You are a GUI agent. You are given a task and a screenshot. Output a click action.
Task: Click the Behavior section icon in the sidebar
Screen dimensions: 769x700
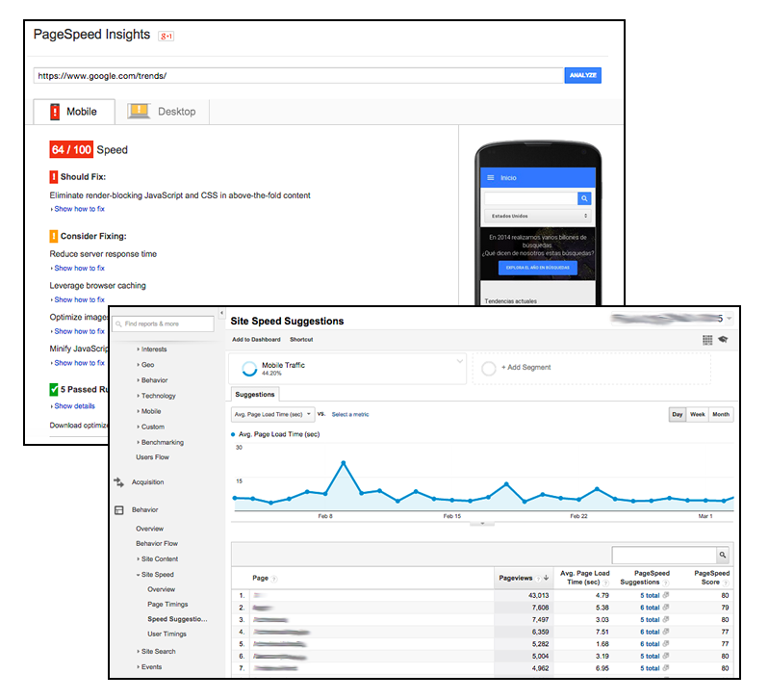point(119,510)
